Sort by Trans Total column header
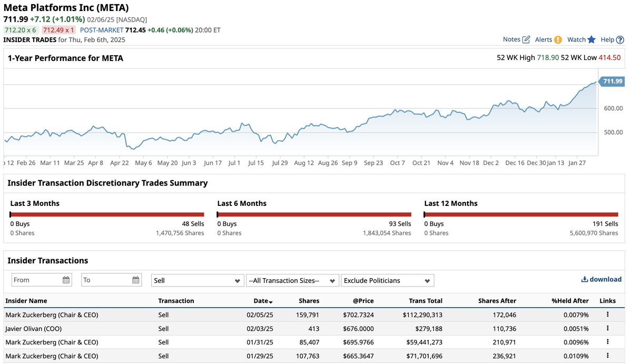The image size is (632, 364). pyautogui.click(x=426, y=301)
